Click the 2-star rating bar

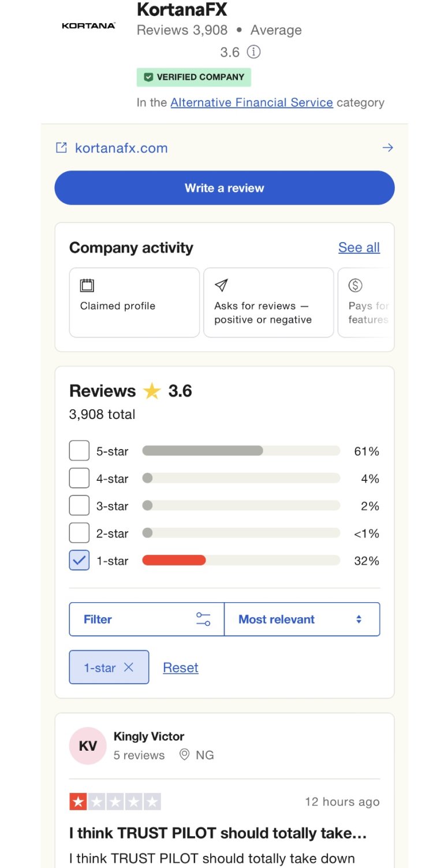241,533
